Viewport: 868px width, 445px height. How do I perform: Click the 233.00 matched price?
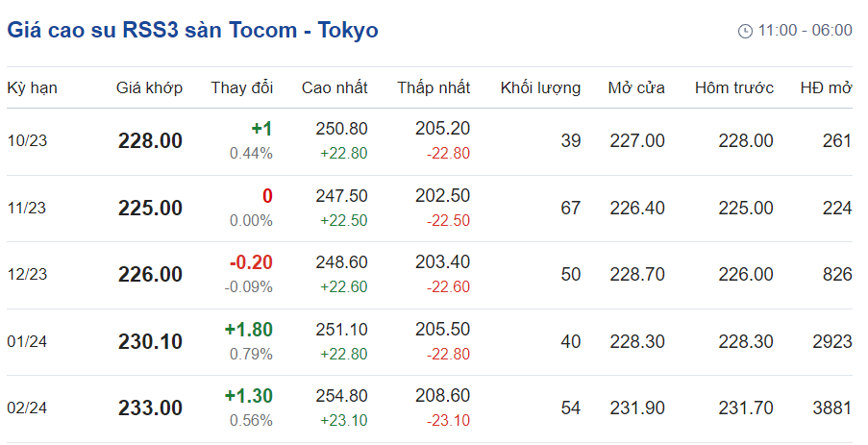150,408
